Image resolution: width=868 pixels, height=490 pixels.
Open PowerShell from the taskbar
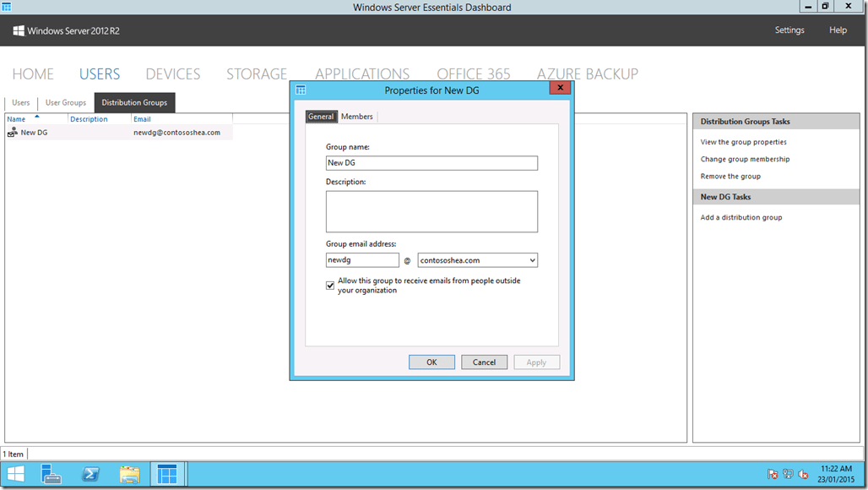click(x=90, y=474)
